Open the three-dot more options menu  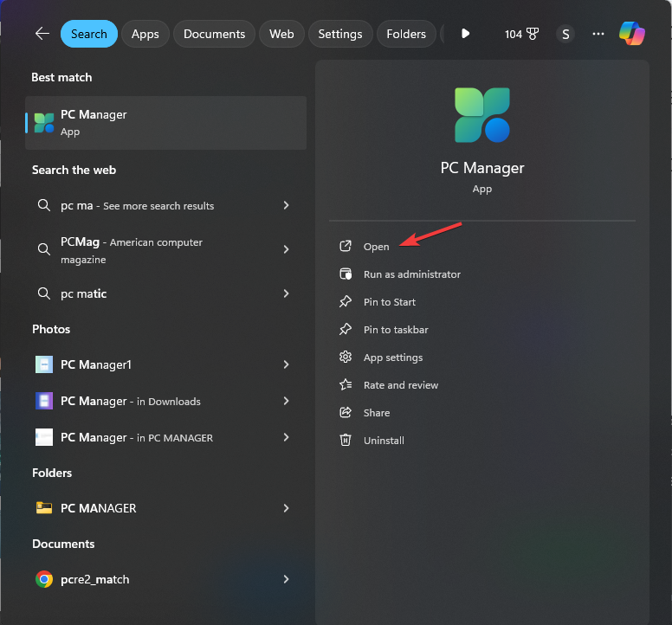pyautogui.click(x=598, y=34)
